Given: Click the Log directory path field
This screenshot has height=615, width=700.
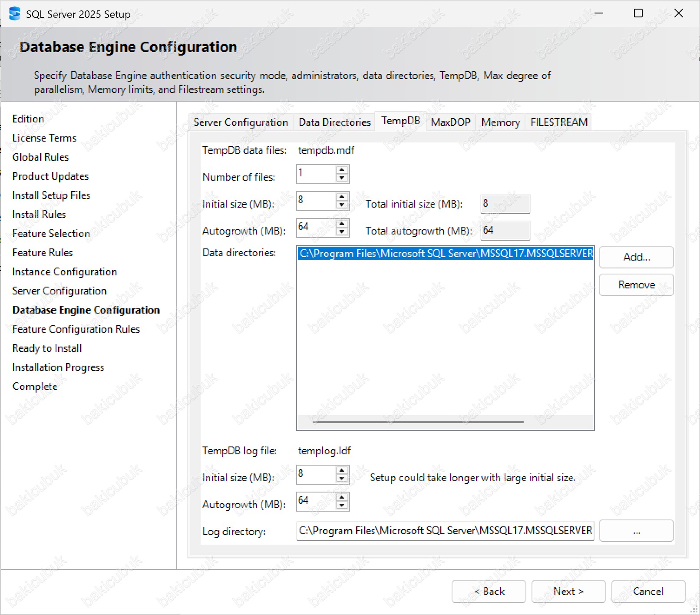Looking at the screenshot, I should click(x=445, y=531).
